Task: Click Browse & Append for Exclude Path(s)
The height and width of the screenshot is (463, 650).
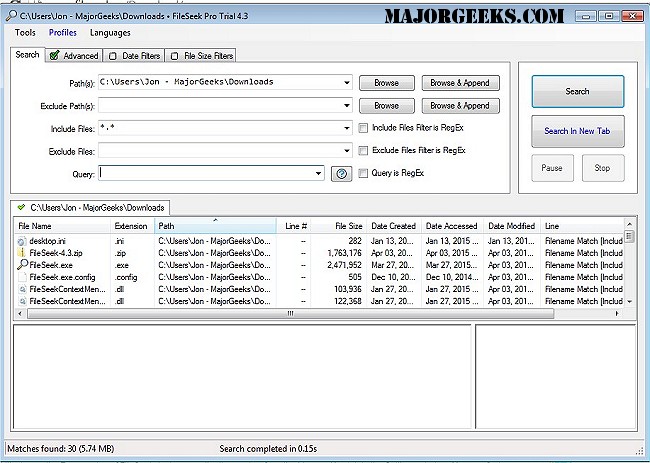Action: pos(460,106)
